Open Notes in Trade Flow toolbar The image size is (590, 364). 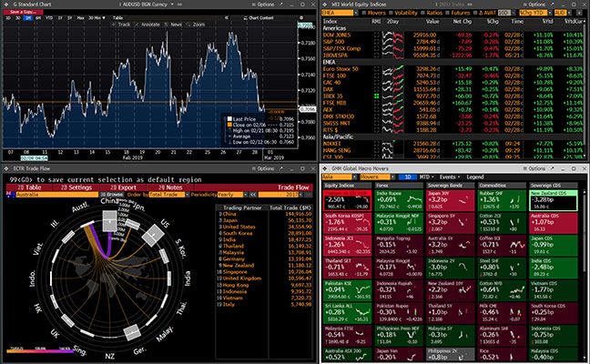[x=169, y=187]
